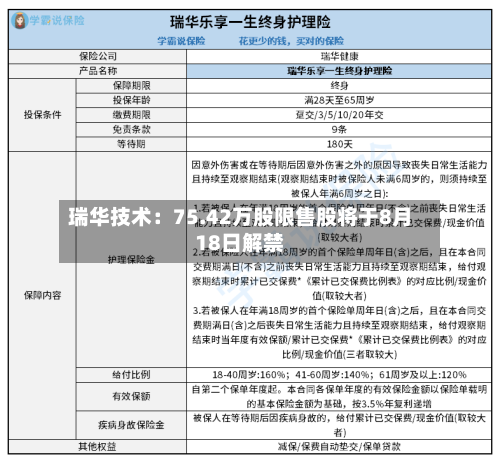Click the clause starting 3.若被保人在年满18周岁
The height and width of the screenshot is (464, 500).
click(339, 332)
